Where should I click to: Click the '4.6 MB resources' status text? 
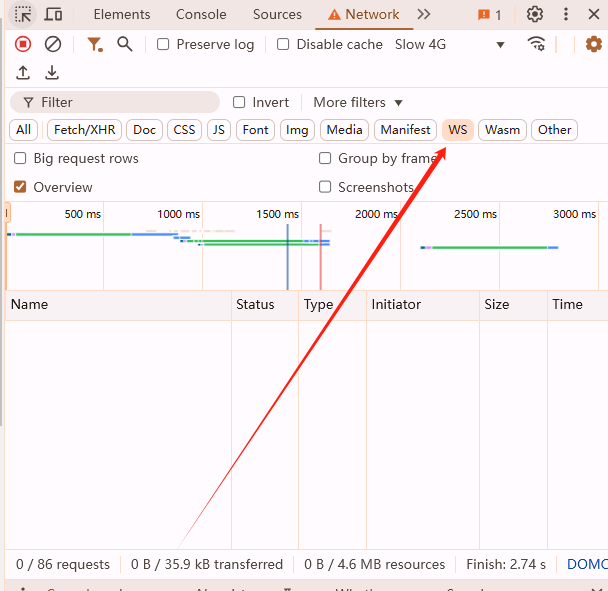[x=375, y=565]
